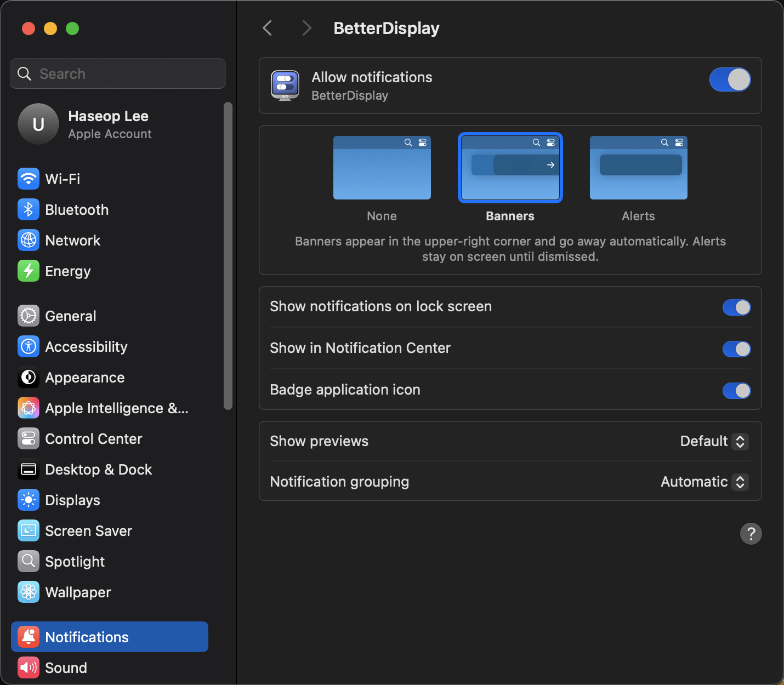
Task: Click the Search input field
Action: click(x=118, y=73)
